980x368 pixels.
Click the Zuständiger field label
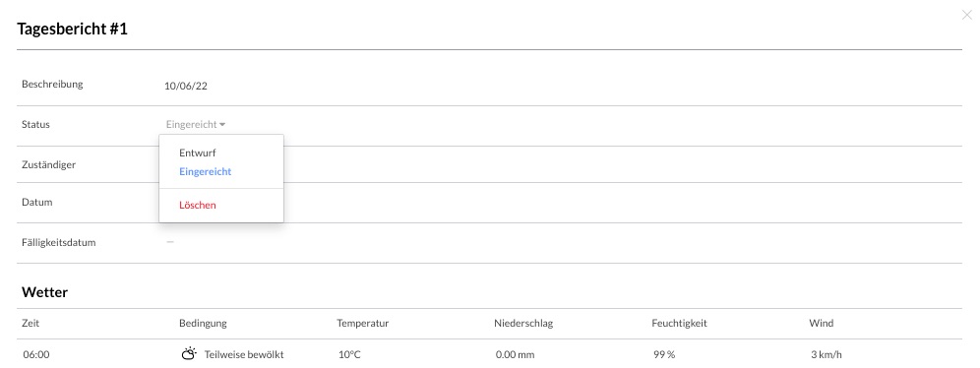49,165
